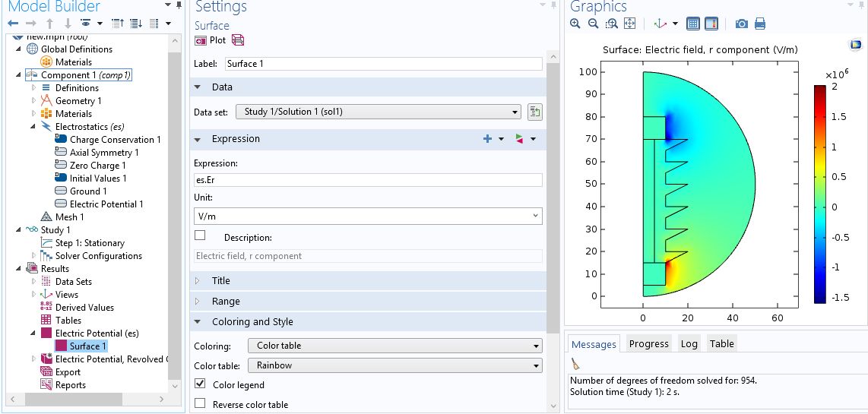Switch to the Progress tab
868x414 pixels.
(648, 344)
